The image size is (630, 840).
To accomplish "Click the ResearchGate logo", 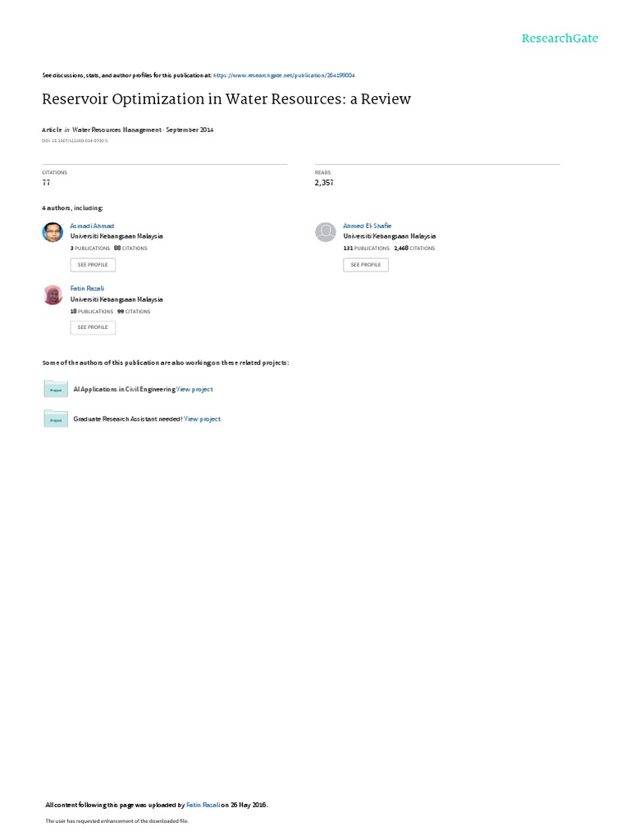I will 559,39.
